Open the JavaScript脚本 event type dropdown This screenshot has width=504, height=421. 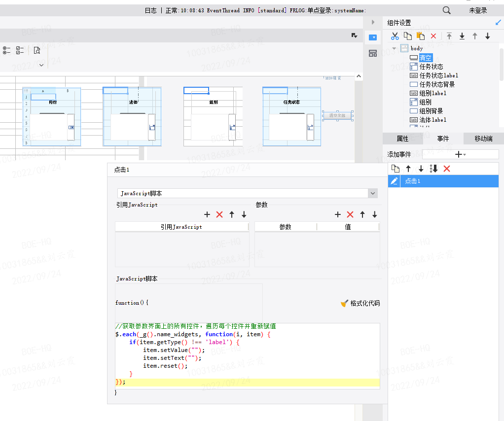tap(373, 194)
